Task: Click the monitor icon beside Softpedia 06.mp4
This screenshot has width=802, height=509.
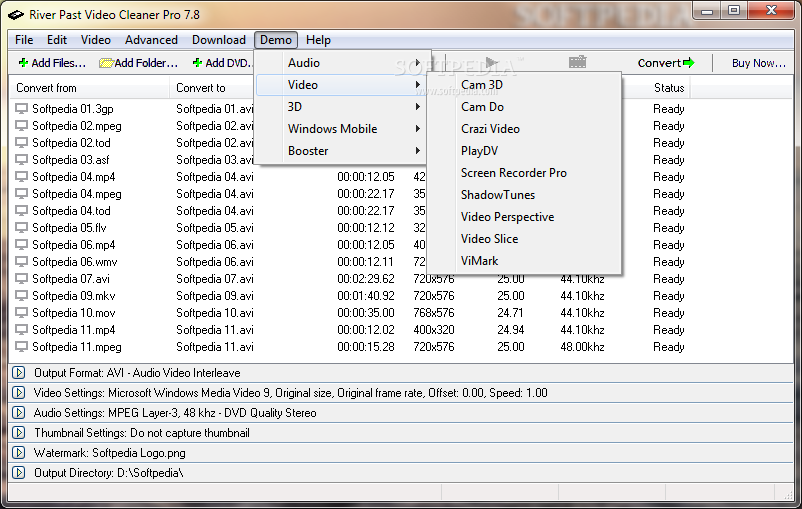Action: 21,245
